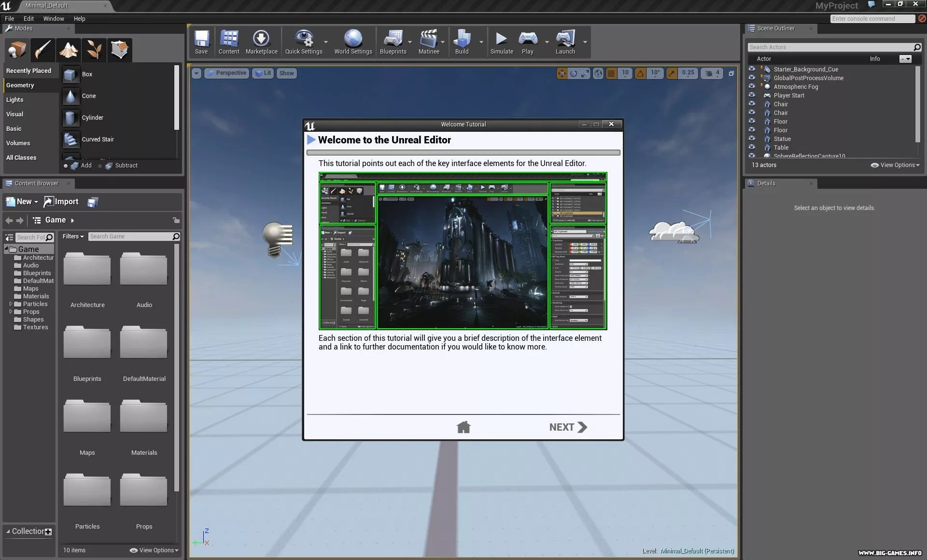Toggle visibility of the Table actor
Image resolution: width=927 pixels, height=560 pixels.
coord(752,147)
